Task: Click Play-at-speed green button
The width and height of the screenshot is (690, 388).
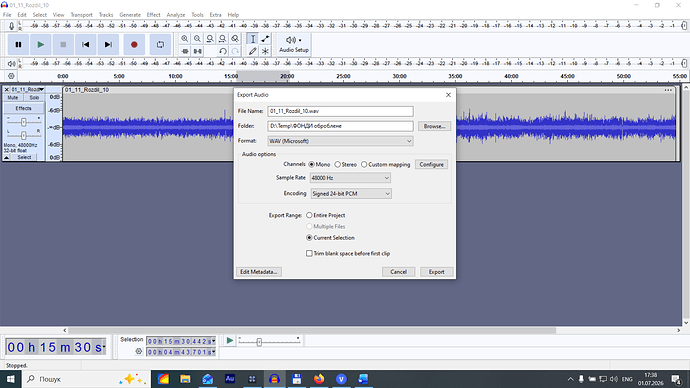Action: 229,340
